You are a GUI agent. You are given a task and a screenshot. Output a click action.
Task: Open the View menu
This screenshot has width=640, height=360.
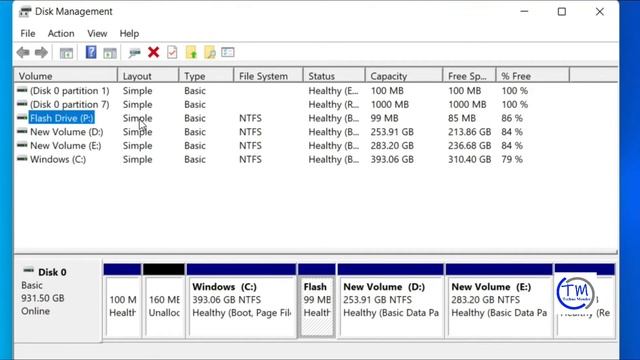[97, 33]
